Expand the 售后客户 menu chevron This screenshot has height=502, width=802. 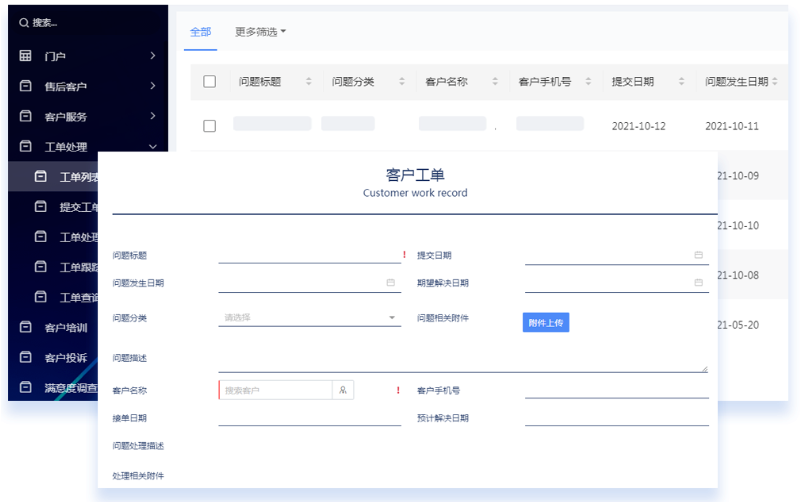click(152, 85)
